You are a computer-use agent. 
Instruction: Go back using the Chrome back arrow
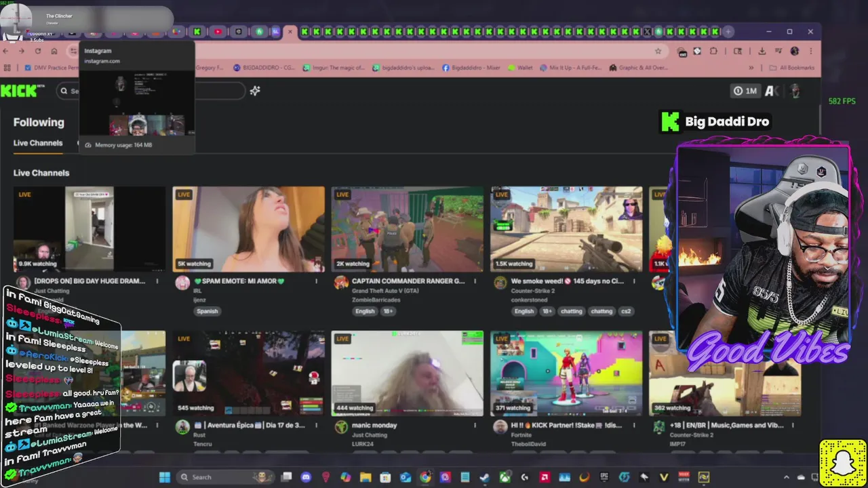tap(5, 51)
